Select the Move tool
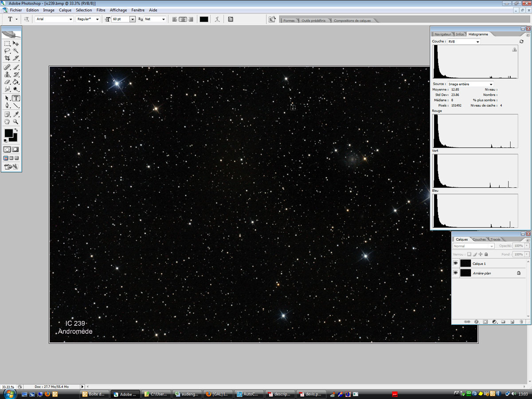This screenshot has height=399, width=532. click(16, 43)
